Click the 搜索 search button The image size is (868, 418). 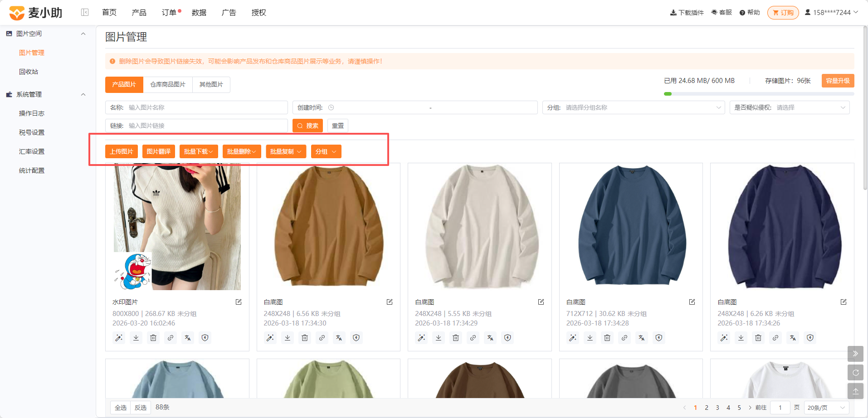307,126
